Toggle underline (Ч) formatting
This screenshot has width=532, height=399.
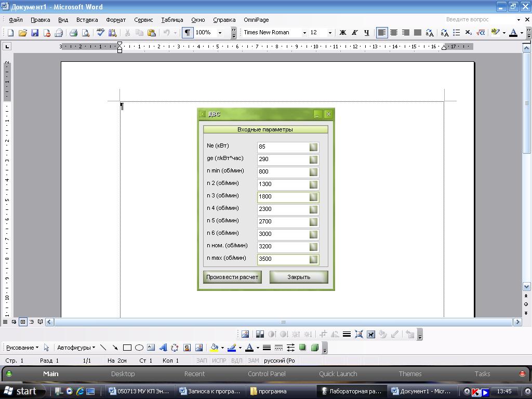click(x=366, y=33)
